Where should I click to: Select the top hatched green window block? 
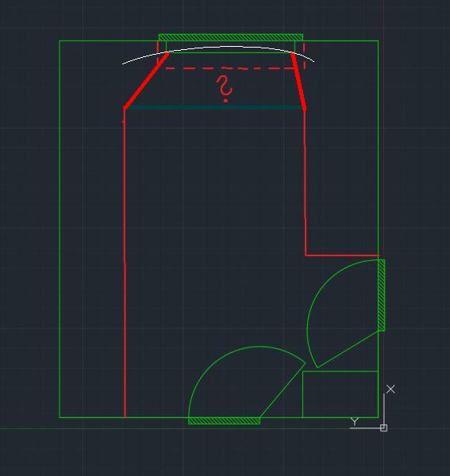tap(231, 37)
